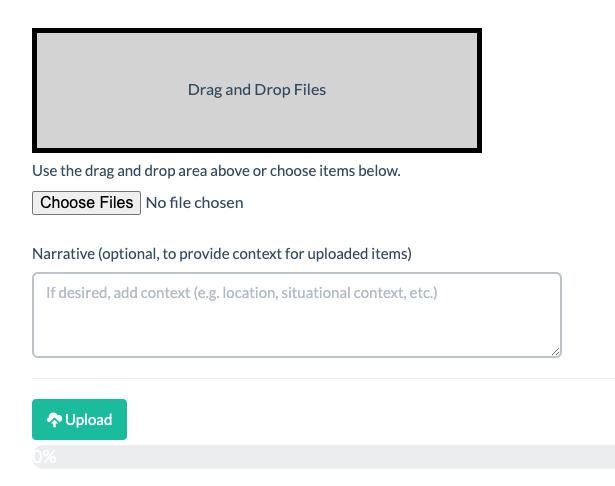The height and width of the screenshot is (486, 615).
Task: Click the right end of the progress track
Action: tap(605, 457)
